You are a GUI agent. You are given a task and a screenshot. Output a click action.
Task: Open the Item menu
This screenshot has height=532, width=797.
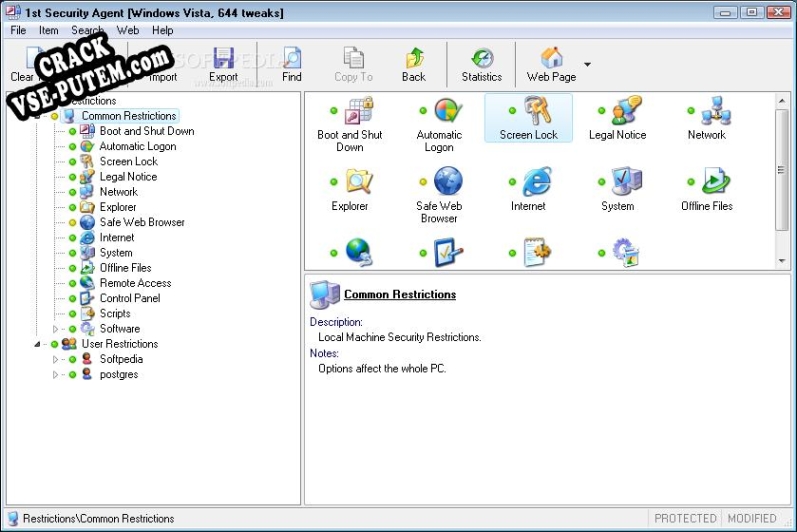click(x=49, y=30)
